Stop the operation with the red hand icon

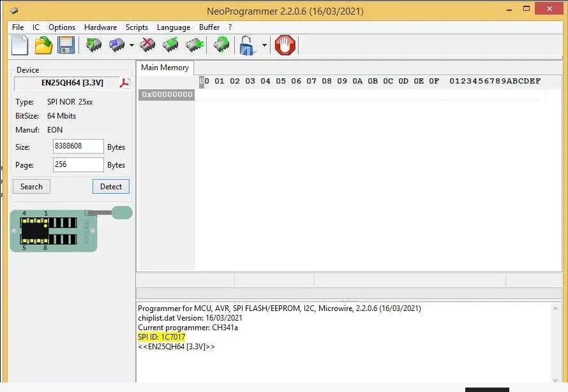285,45
